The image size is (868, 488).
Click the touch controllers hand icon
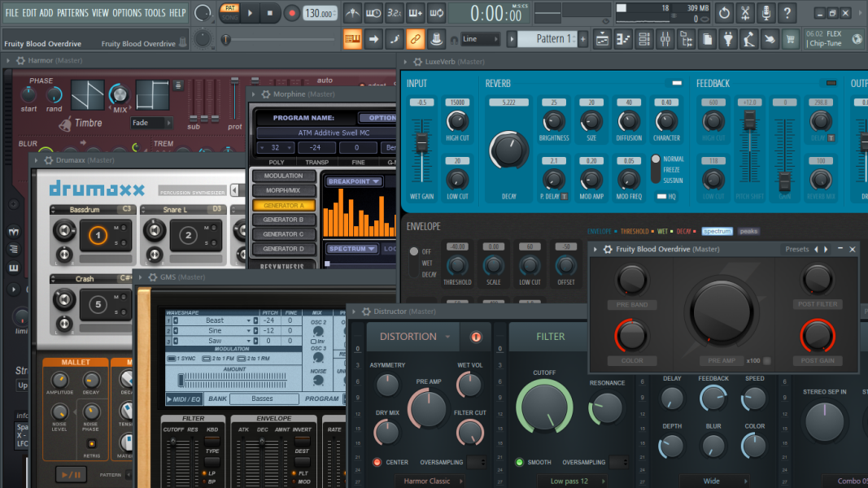770,39
